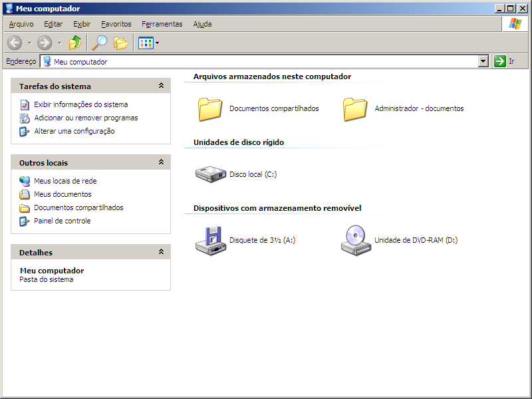Open the Views dropdown arrow

tap(158, 43)
